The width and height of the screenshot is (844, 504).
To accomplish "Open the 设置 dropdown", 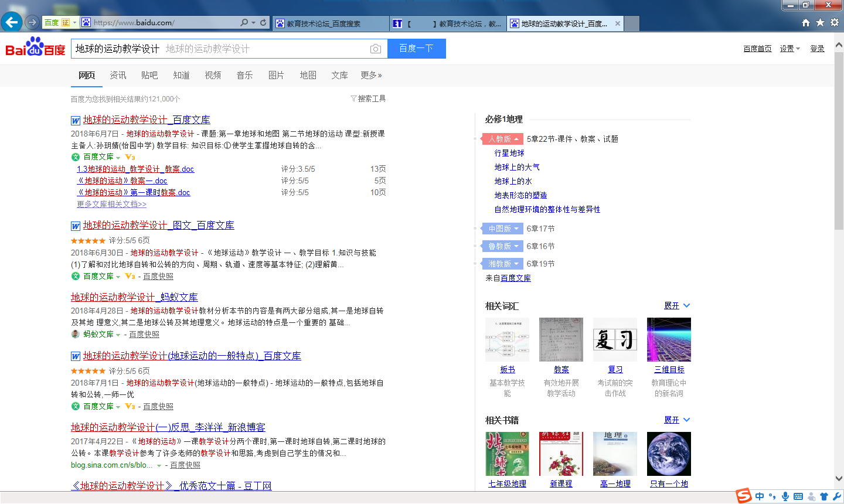I will (789, 49).
